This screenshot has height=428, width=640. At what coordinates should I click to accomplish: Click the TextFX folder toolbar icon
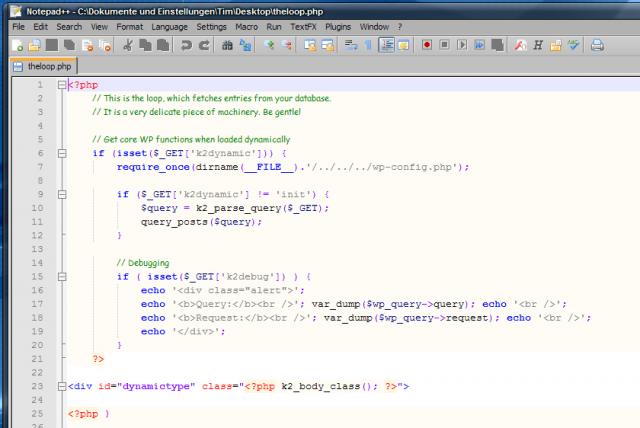pos(556,45)
